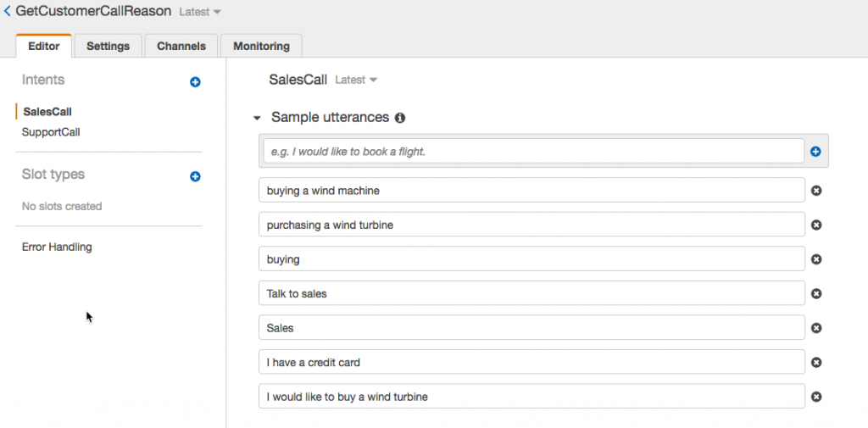Remove the 'buying a wind machine' utterance

(x=816, y=191)
